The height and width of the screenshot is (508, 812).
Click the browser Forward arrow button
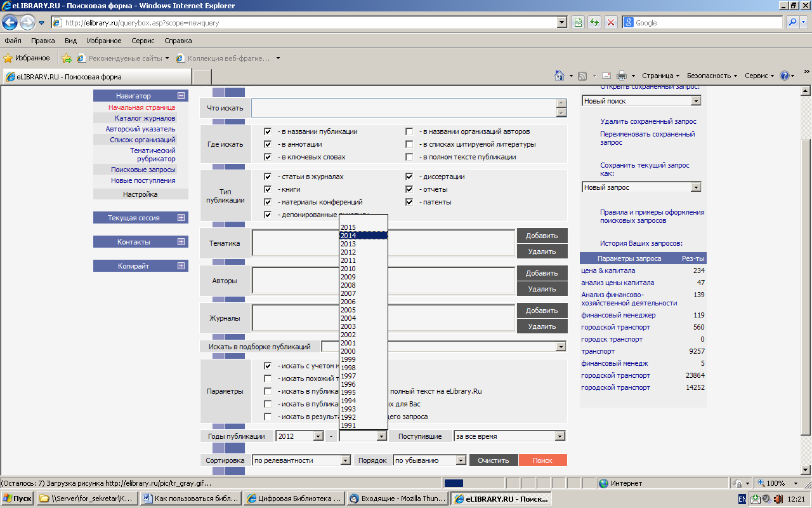coord(27,23)
